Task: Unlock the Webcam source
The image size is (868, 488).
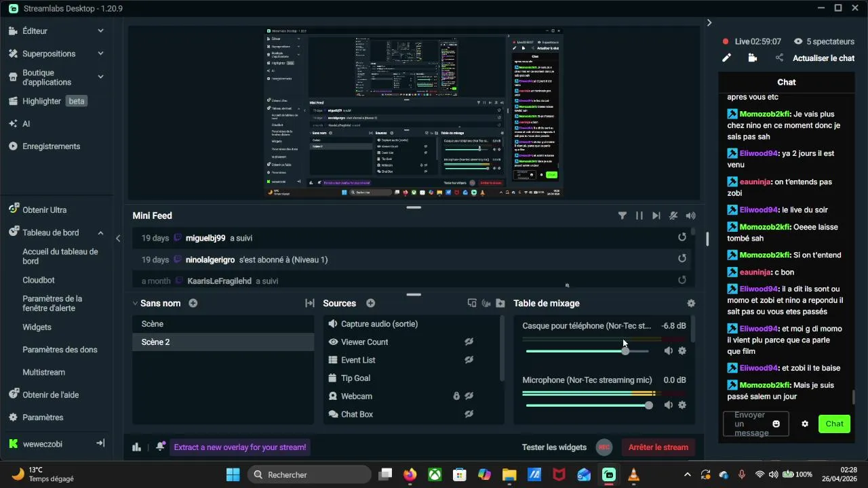Action: tap(456, 396)
